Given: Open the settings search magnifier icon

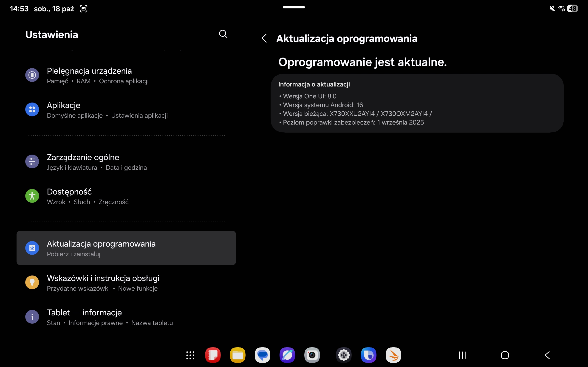Looking at the screenshot, I should click(223, 34).
